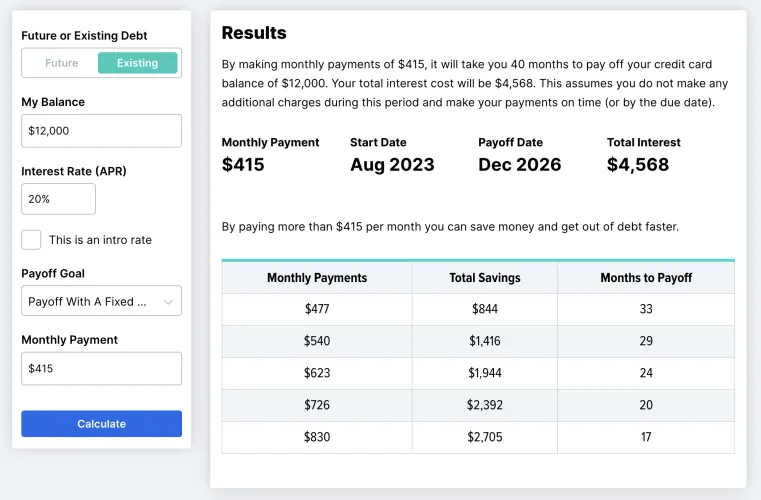This screenshot has height=500, width=761.
Task: Click the Monthly Payments column header
Action: 317,278
